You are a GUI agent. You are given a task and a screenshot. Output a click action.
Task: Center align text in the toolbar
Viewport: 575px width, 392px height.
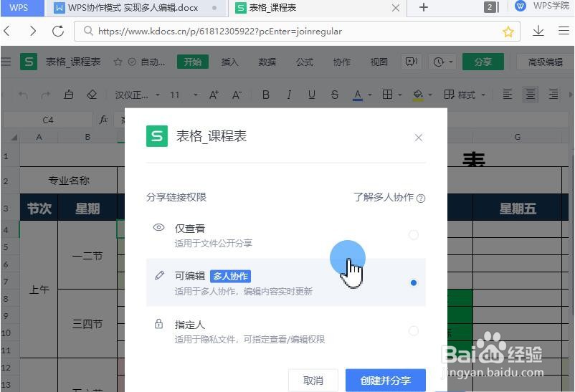[531, 95]
